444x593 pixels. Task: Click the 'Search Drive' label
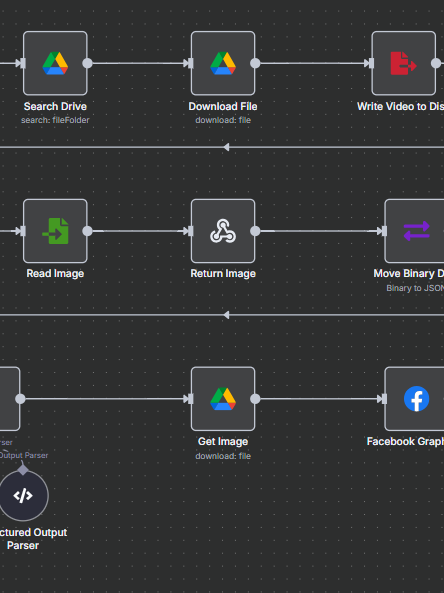tap(55, 107)
